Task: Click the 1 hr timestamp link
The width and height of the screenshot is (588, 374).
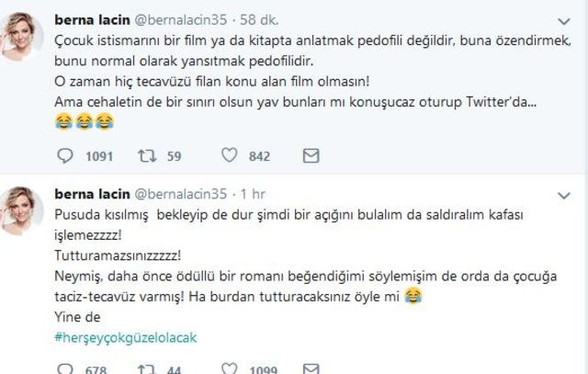Action: click(x=253, y=196)
